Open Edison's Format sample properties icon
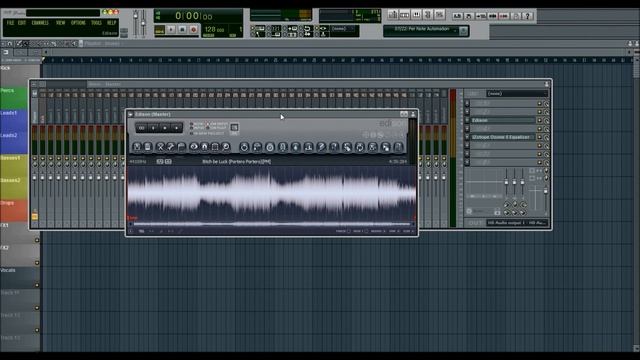The height and width of the screenshot is (360, 640). (148, 147)
